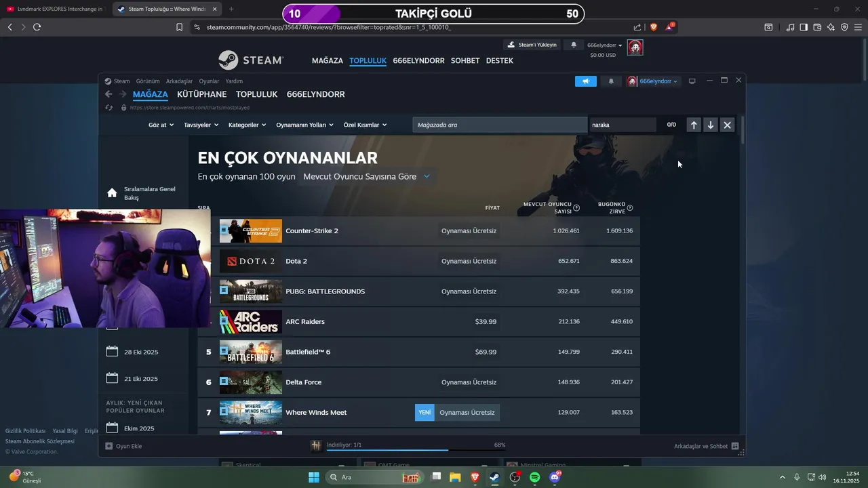Viewport: 868px width, 488px height.
Task: Click the calendar icon next to Ekim 2025
Action: (113, 428)
